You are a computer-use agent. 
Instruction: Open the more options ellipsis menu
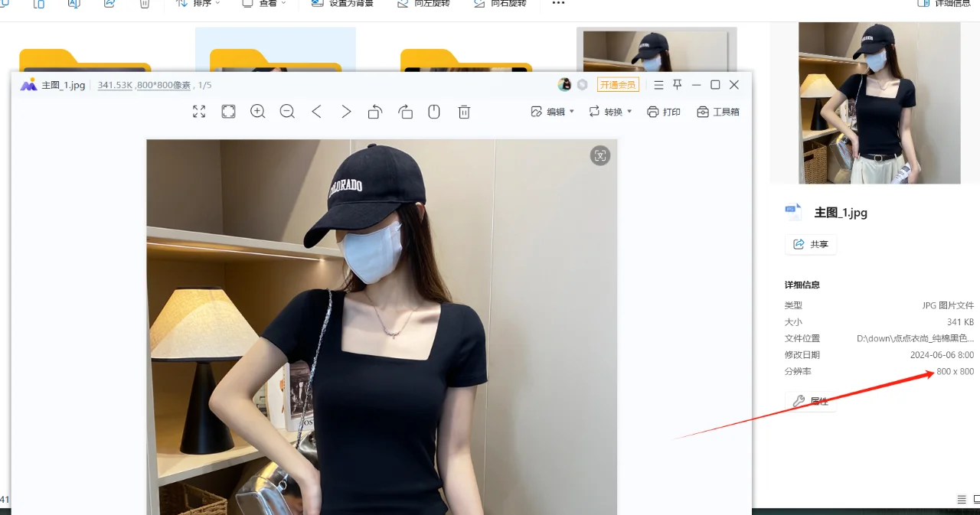557,4
